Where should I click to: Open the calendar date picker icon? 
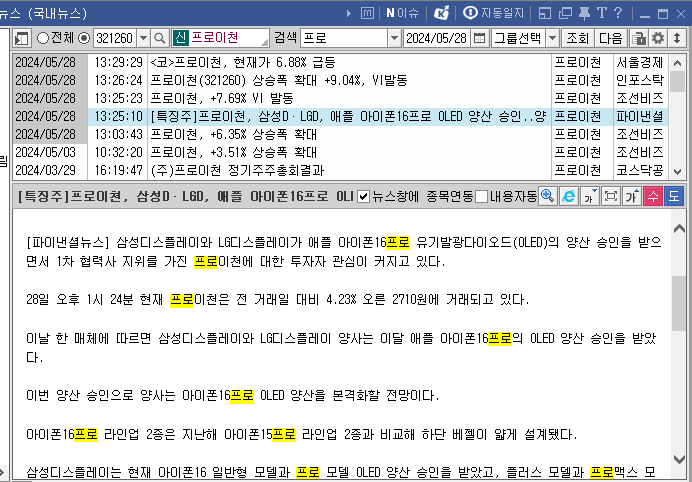(479, 38)
